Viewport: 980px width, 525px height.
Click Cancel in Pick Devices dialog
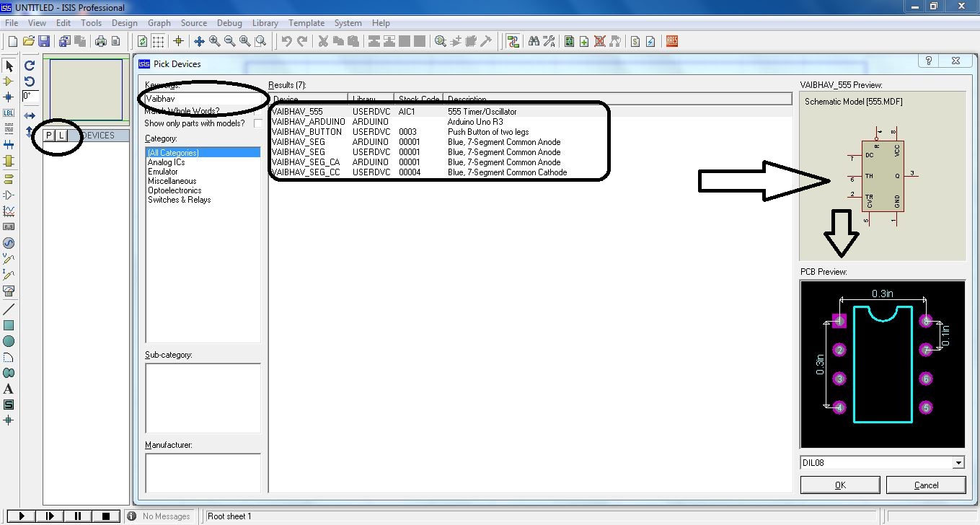click(x=926, y=485)
